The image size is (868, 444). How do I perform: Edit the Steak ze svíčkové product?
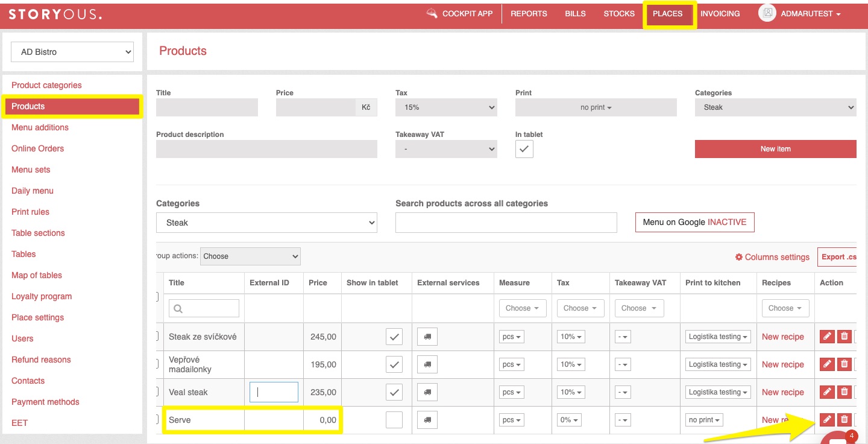(827, 337)
